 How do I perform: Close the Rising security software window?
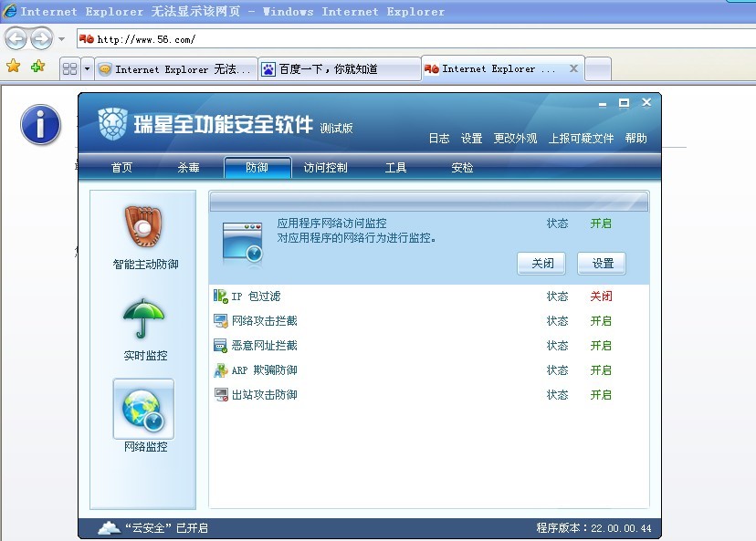coord(646,102)
